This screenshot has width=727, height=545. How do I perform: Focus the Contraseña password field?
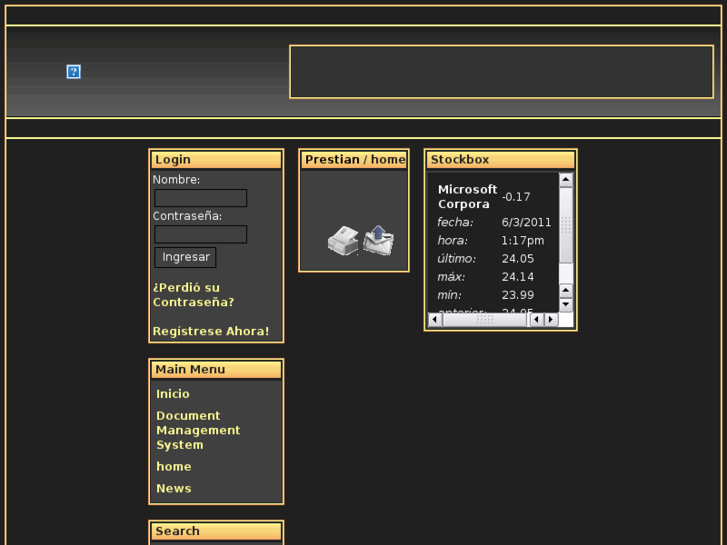200,234
